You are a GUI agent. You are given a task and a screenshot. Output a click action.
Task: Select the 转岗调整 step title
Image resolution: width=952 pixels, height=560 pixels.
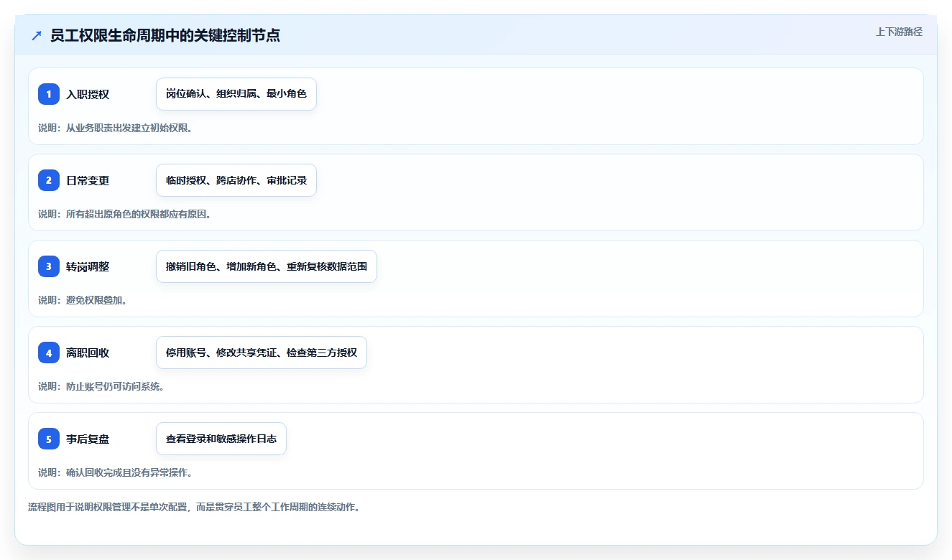pos(88,266)
